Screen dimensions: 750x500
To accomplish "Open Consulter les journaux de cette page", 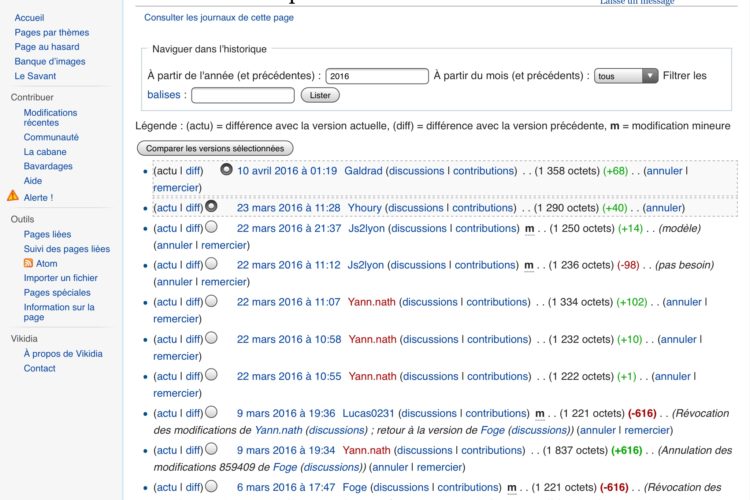I will click(219, 18).
